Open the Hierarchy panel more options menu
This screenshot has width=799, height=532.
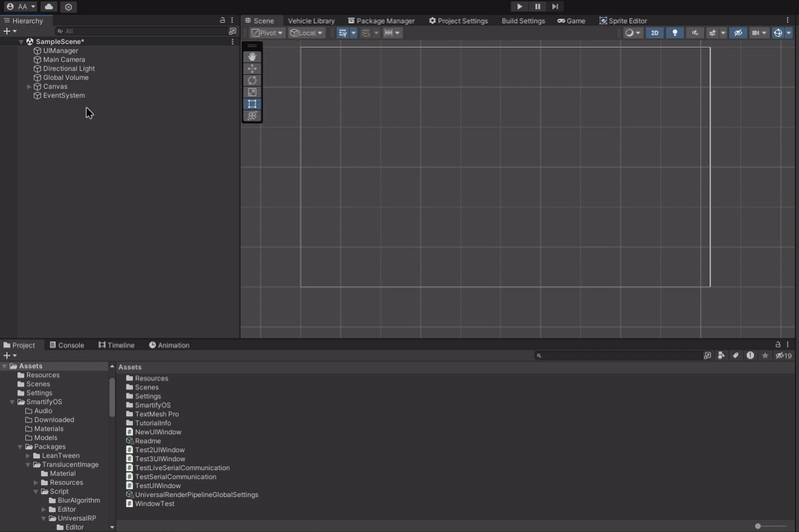tap(232, 20)
